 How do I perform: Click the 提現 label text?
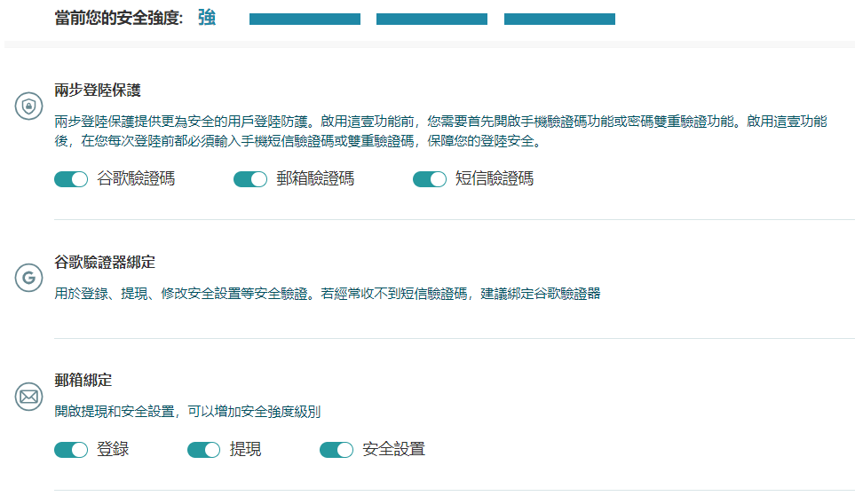(x=245, y=449)
